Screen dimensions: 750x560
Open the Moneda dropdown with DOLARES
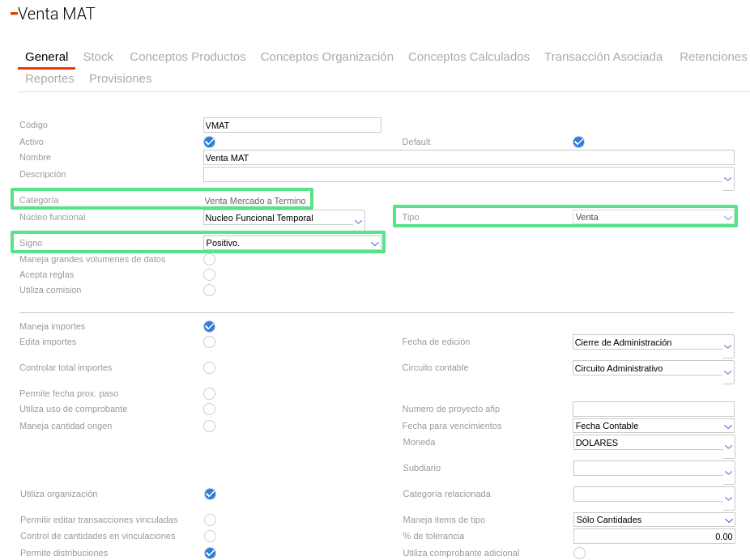(727, 447)
